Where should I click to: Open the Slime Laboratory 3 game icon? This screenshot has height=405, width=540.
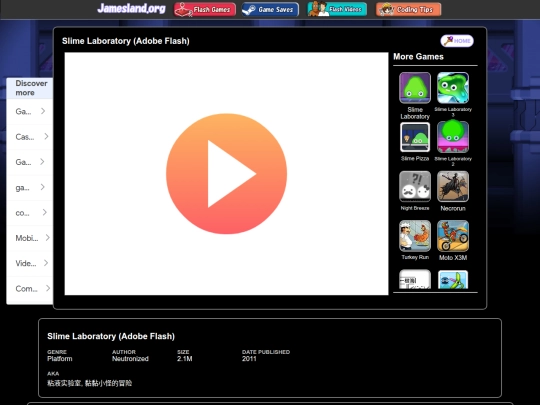click(453, 88)
